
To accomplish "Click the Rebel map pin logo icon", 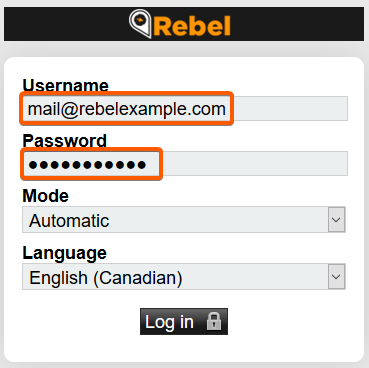I will [x=140, y=23].
